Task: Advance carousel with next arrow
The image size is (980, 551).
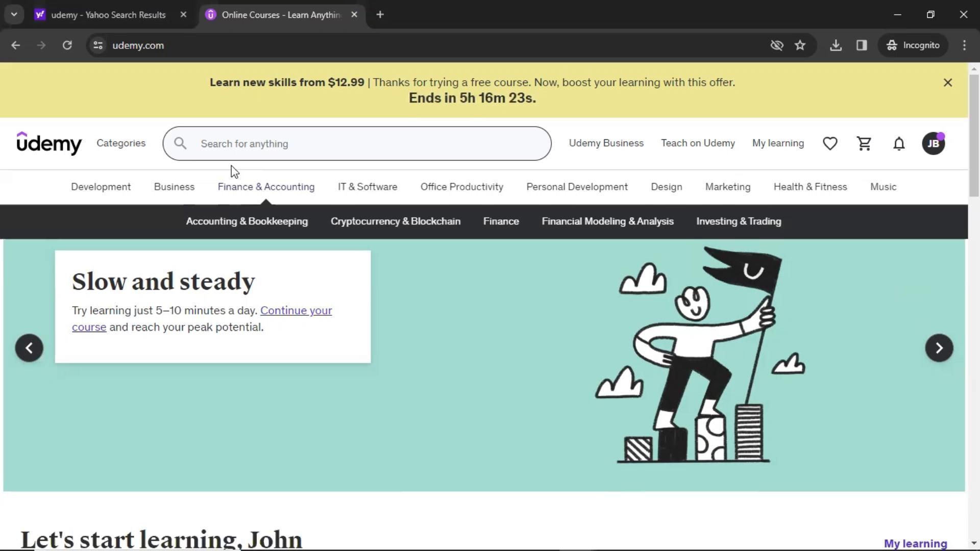Action: pos(939,348)
